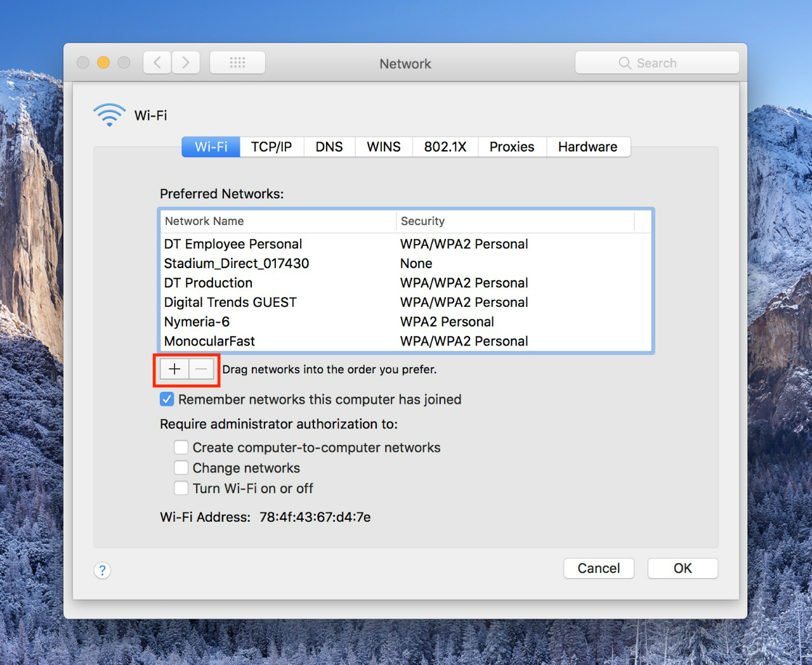Click the Cancel button
The width and height of the screenshot is (812, 665).
[599, 568]
